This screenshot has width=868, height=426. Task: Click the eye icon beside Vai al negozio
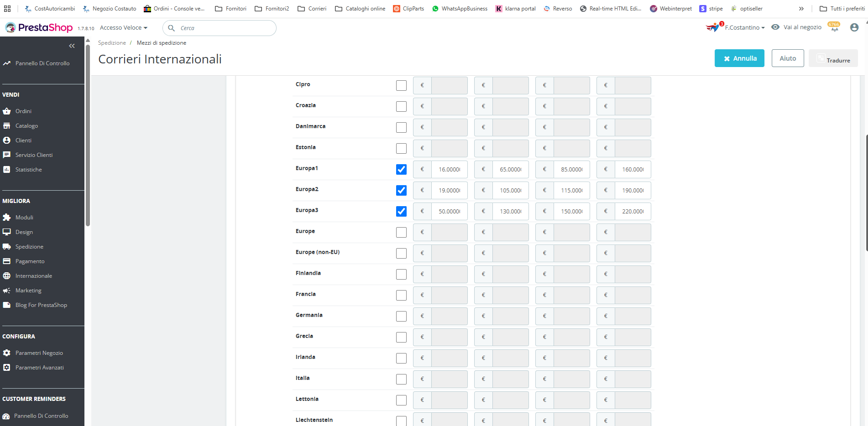[775, 27]
